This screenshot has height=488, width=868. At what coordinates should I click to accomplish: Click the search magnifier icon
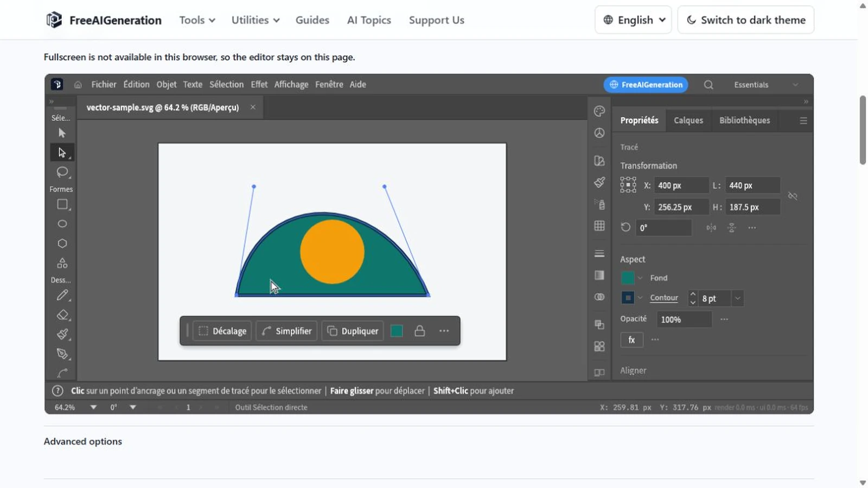pyautogui.click(x=709, y=85)
